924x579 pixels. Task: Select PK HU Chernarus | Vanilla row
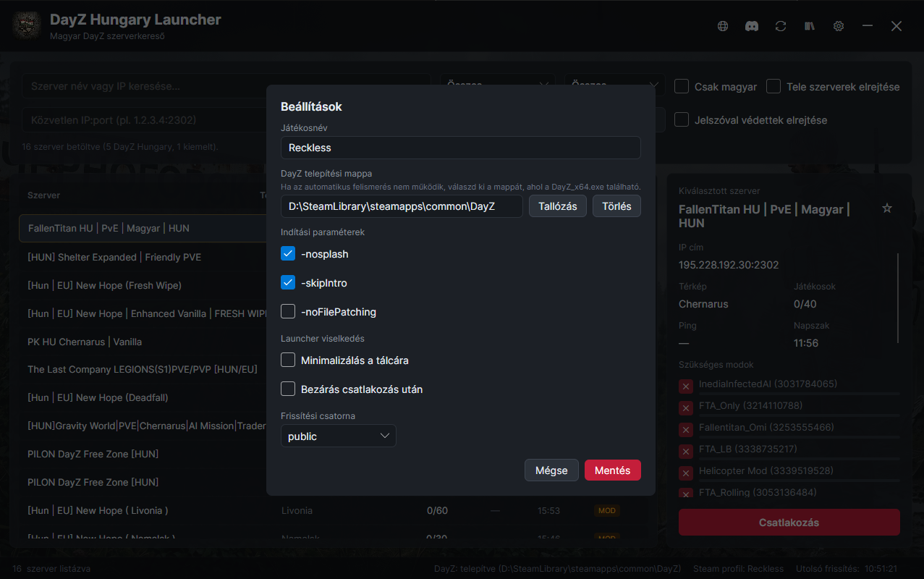pyautogui.click(x=143, y=342)
